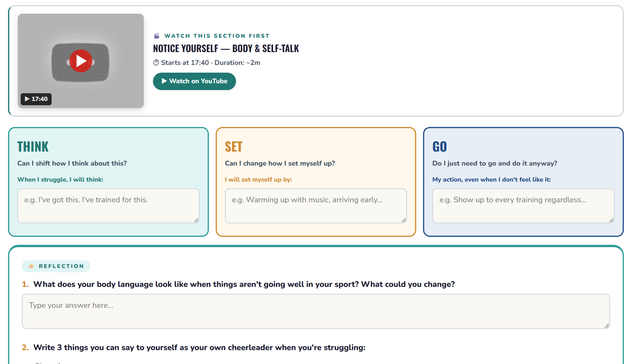The image size is (643, 364).
Task: Click the THINK heading
Action: pos(33,147)
